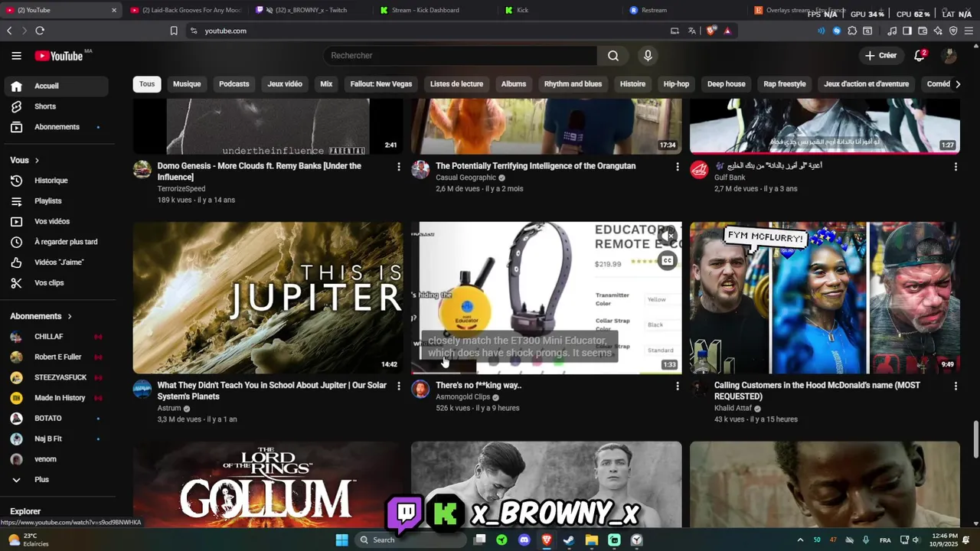Reload the page in the browser

40,31
